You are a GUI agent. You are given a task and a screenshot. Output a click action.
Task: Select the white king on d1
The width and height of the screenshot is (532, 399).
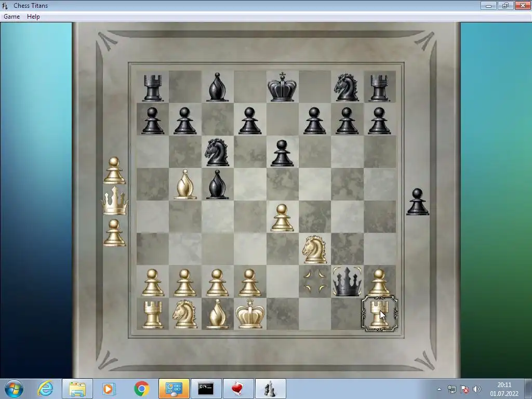click(250, 314)
